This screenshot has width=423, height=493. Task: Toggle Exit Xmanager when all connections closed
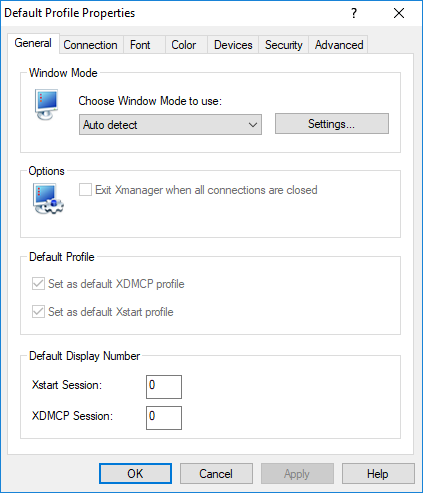point(85,190)
